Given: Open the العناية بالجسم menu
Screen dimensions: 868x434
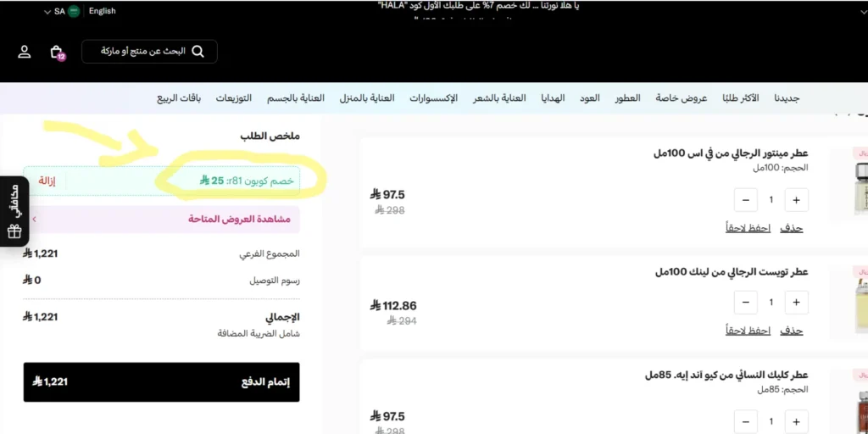Looking at the screenshot, I should [x=296, y=98].
